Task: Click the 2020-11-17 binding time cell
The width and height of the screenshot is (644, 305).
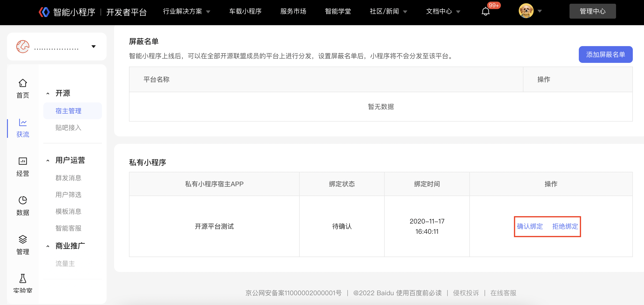Action: tap(427, 226)
